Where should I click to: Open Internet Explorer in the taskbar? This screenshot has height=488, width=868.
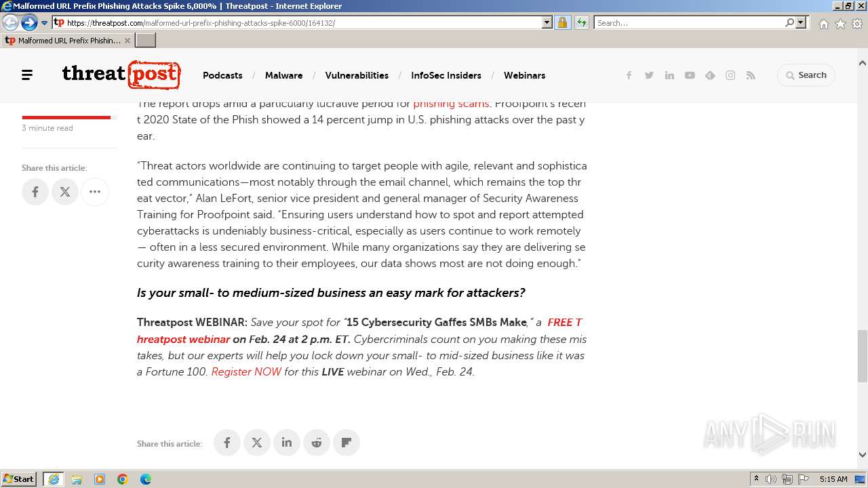(x=54, y=479)
